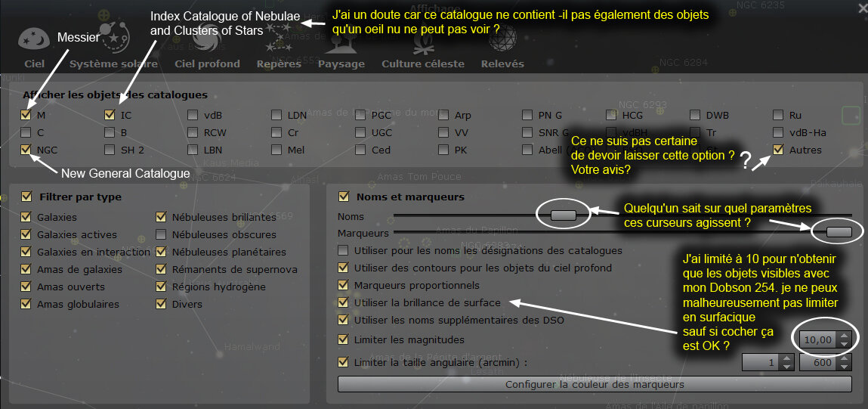The width and height of the screenshot is (868, 409).
Task: Decrease the magnitude limit 10,00 value
Action: [x=844, y=343]
